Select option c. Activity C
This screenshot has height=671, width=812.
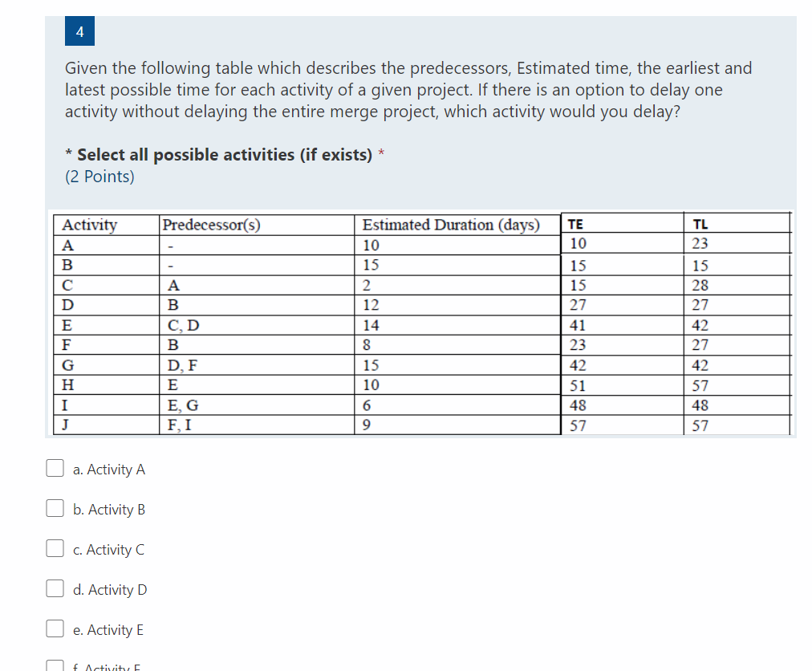(55, 547)
